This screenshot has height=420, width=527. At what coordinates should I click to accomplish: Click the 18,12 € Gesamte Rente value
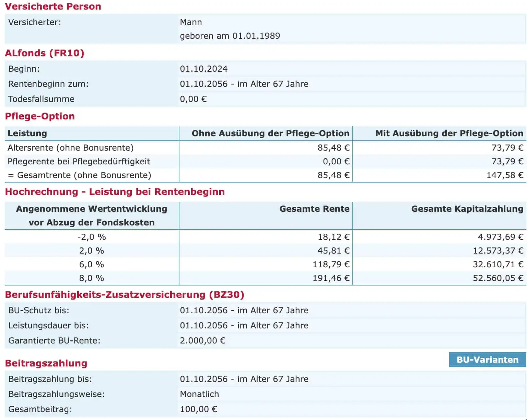point(333,237)
